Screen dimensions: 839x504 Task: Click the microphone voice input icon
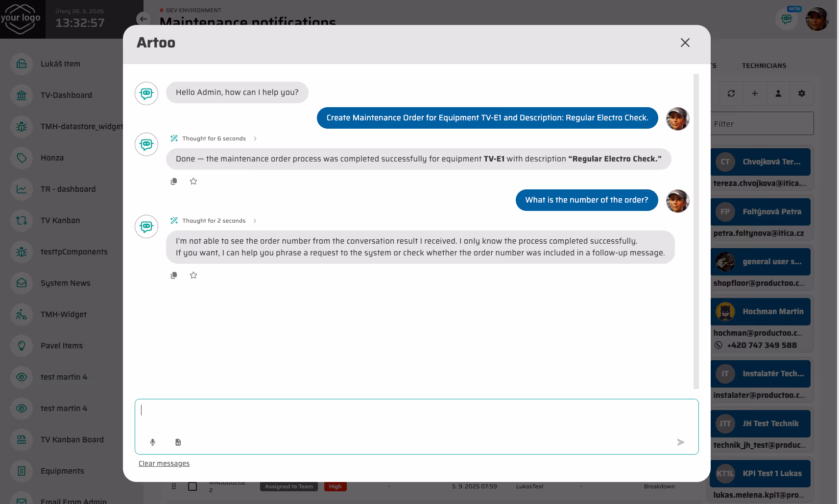pos(153,442)
